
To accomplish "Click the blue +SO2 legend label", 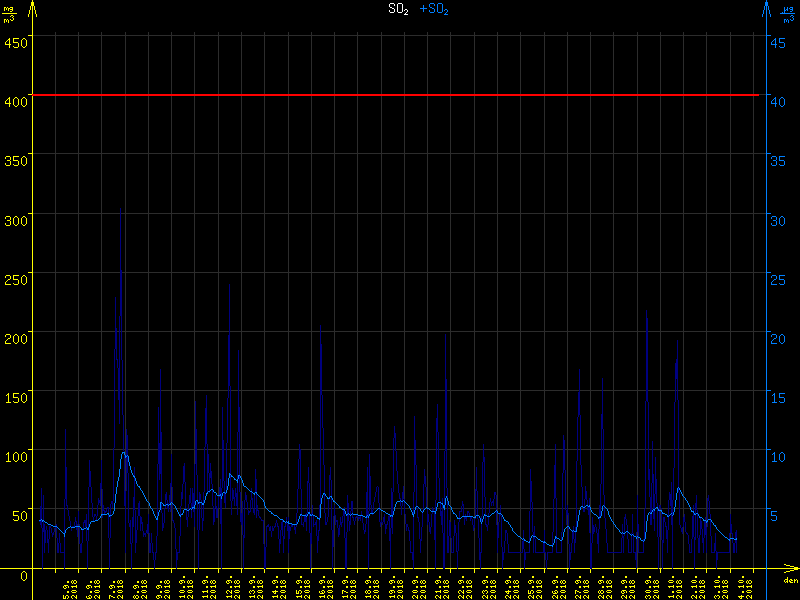I will tap(434, 9).
